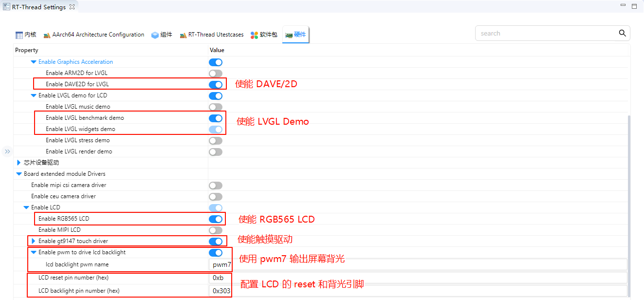Expand the gt9147 touch driver node
Viewport: 644px width, 300px height.
(34, 241)
